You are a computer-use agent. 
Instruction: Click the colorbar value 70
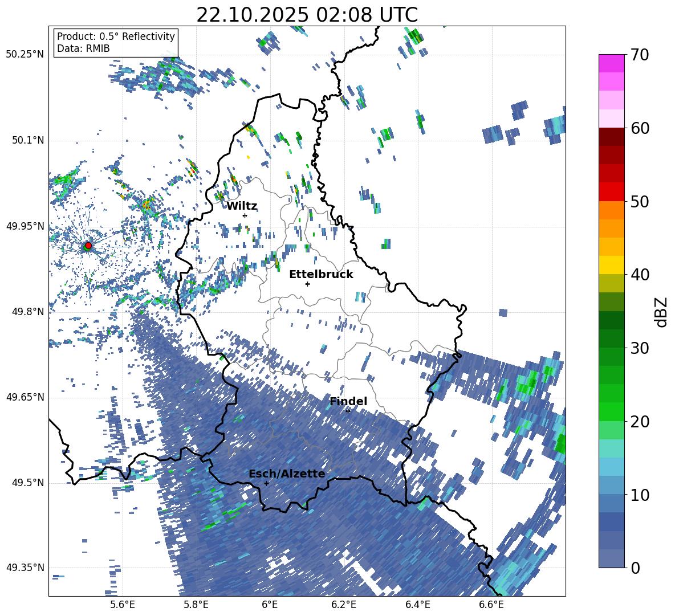(x=640, y=55)
